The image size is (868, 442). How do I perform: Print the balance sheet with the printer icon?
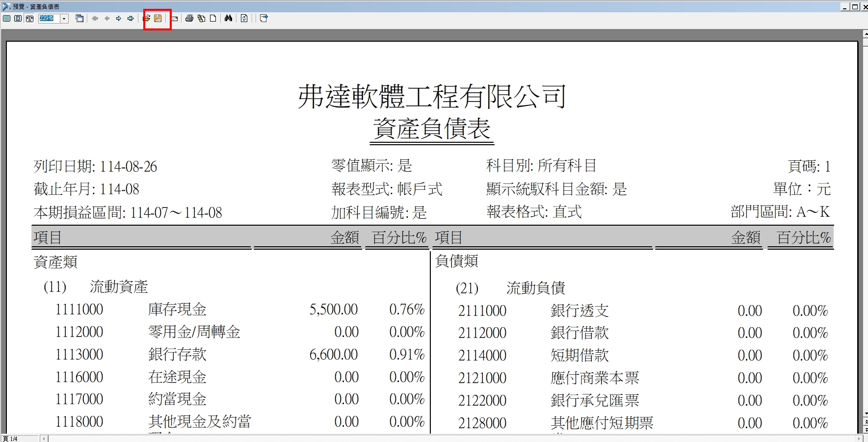pos(189,19)
